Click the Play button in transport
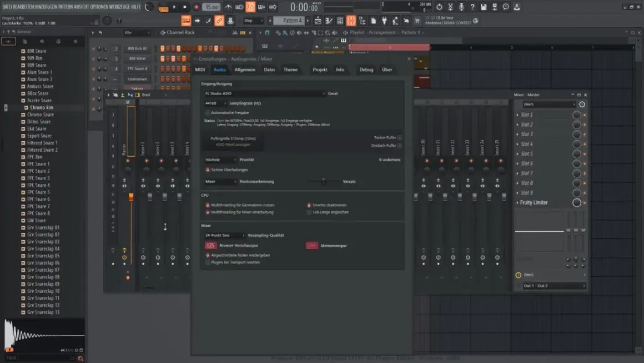The width and height of the screenshot is (644, 363). point(174,7)
